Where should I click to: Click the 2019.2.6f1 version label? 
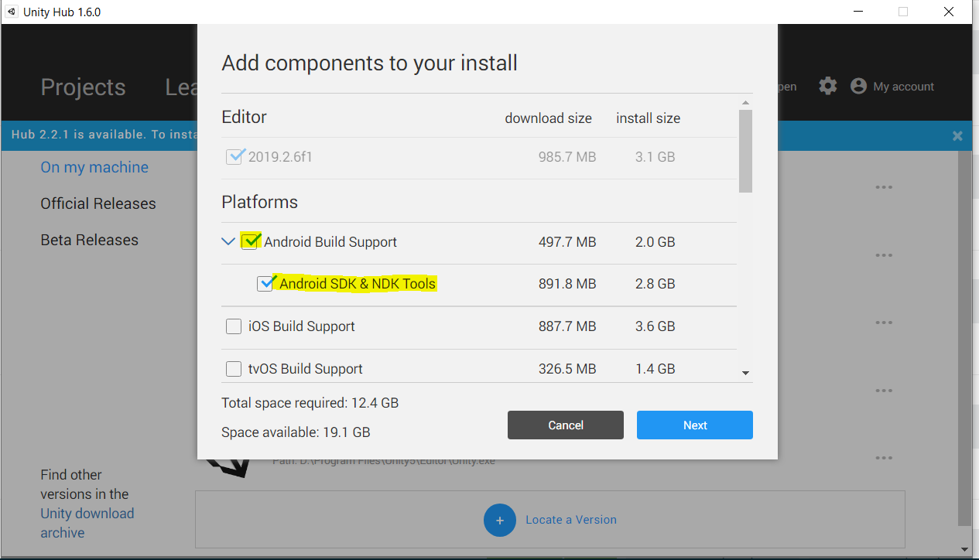[280, 157]
